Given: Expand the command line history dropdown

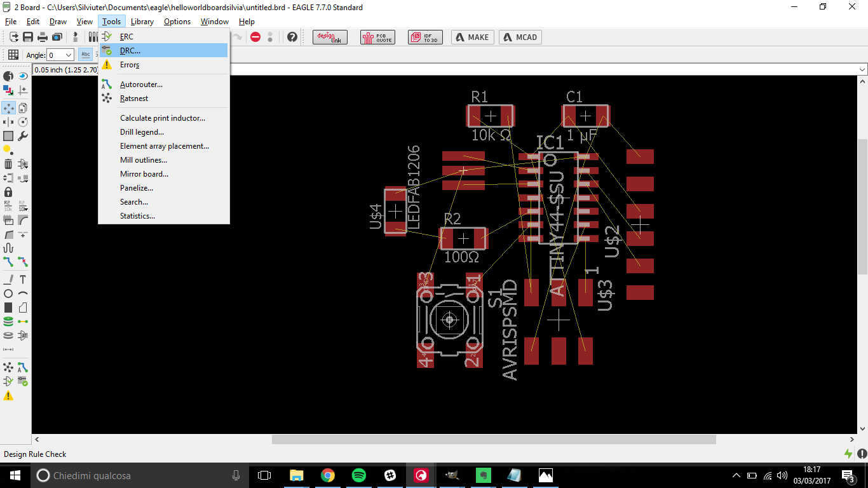Looking at the screenshot, I should [862, 69].
